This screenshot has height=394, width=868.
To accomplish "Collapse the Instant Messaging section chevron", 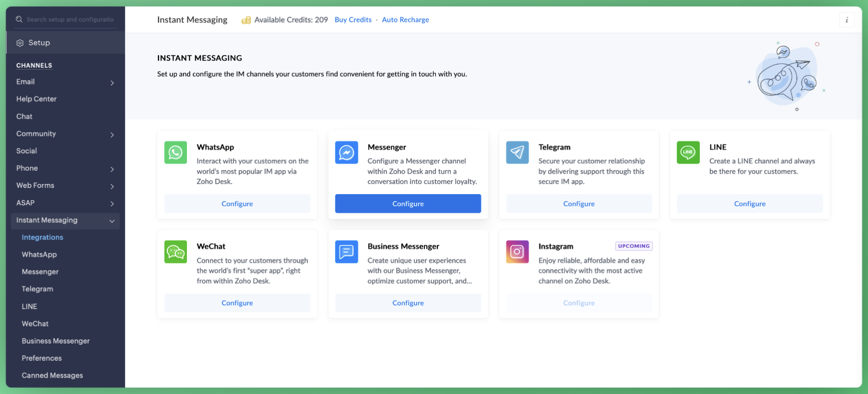I will coord(112,221).
